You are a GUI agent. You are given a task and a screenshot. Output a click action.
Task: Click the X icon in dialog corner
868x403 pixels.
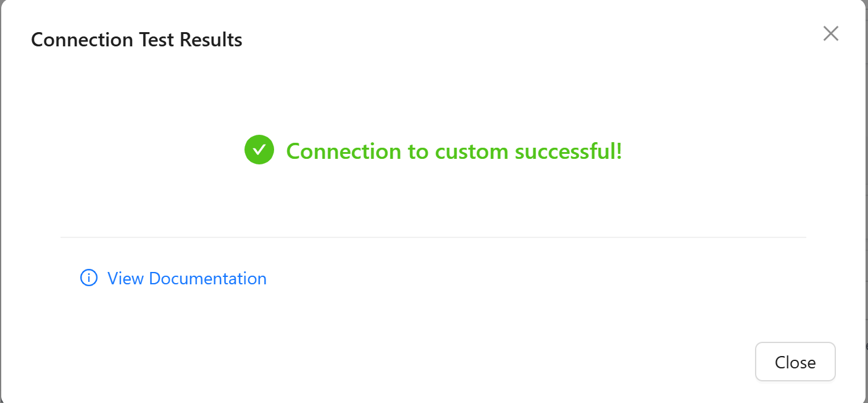(x=831, y=34)
